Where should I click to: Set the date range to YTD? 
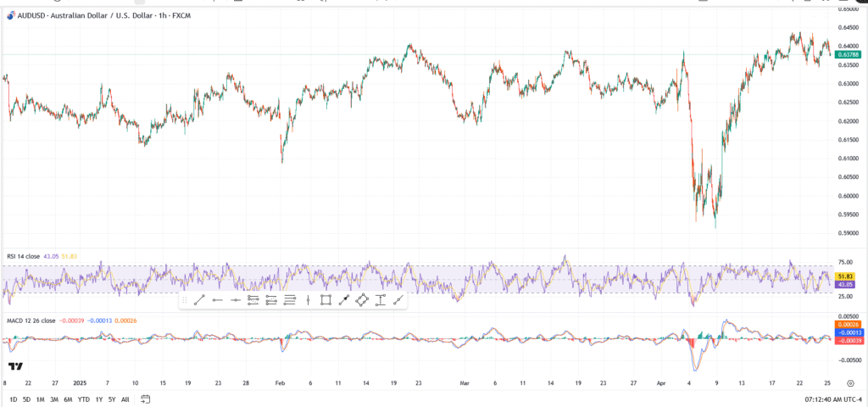pyautogui.click(x=83, y=399)
